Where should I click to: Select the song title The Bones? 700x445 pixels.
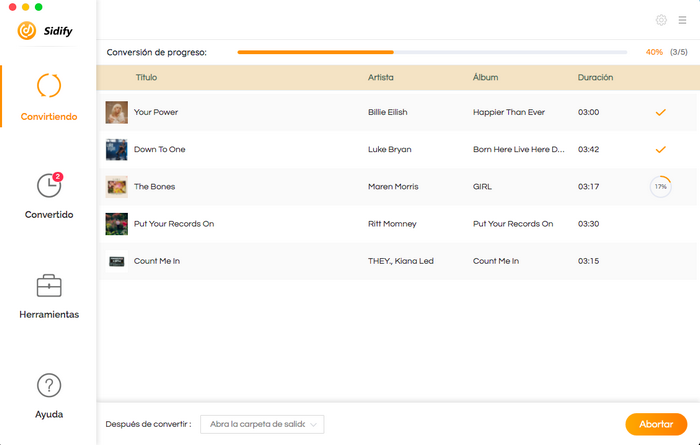pos(154,187)
